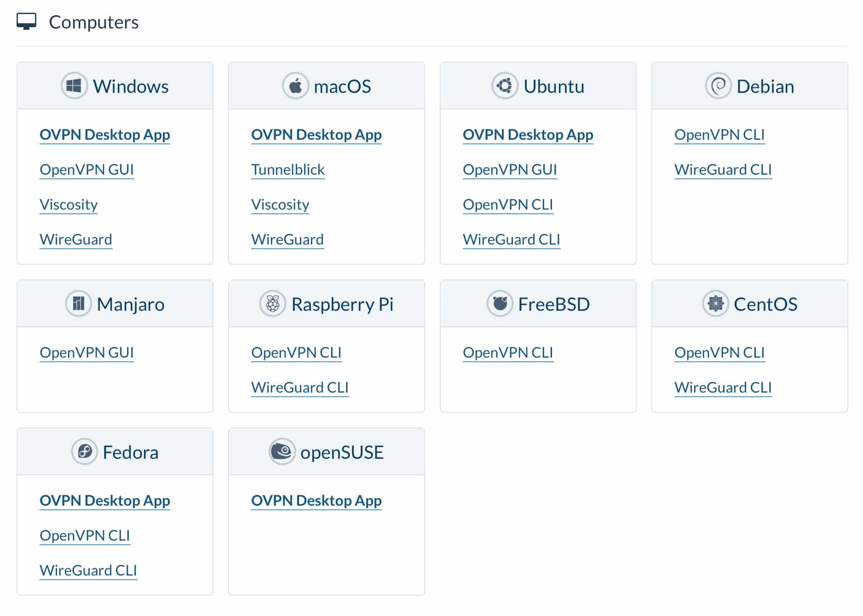Image resolution: width=863 pixels, height=616 pixels.
Task: Open OpenVPN CLI guide for FreeBSD
Action: coord(508,353)
